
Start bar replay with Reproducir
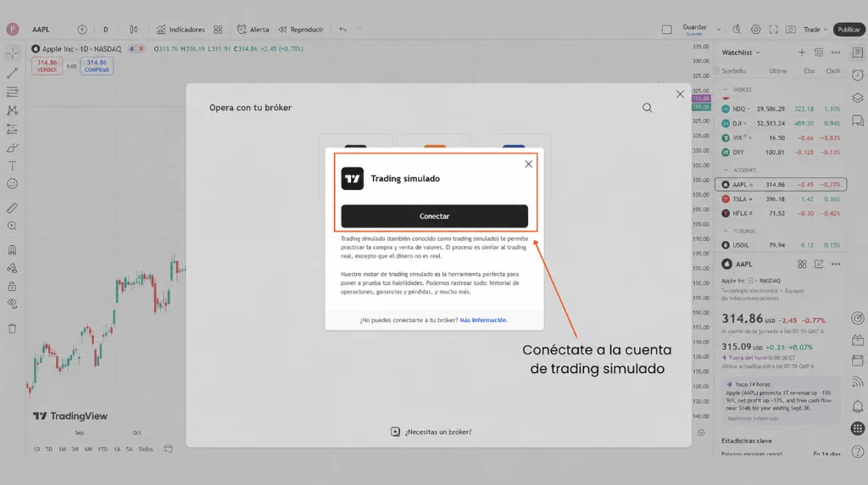pos(301,30)
